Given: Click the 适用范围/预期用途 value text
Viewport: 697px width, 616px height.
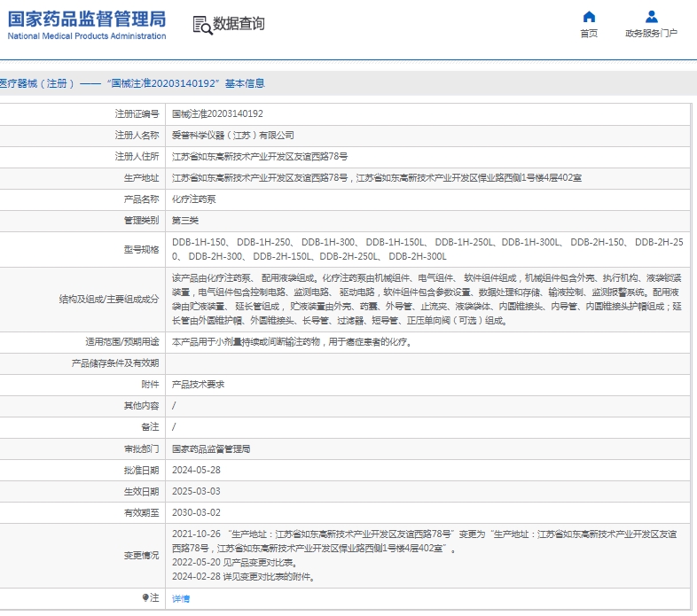Looking at the screenshot, I should coord(292,342).
